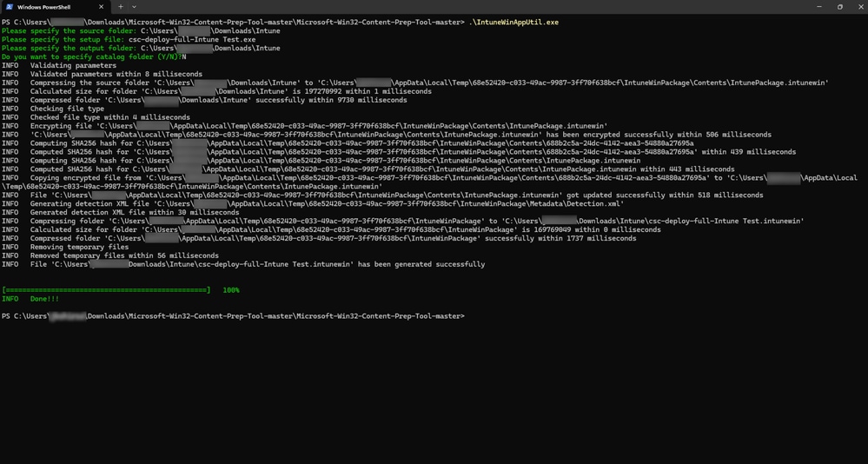Screen dimensions: 868x464
Task: Click 'Do you want to specify catalog folder' line
Action: pyautogui.click(x=94, y=57)
